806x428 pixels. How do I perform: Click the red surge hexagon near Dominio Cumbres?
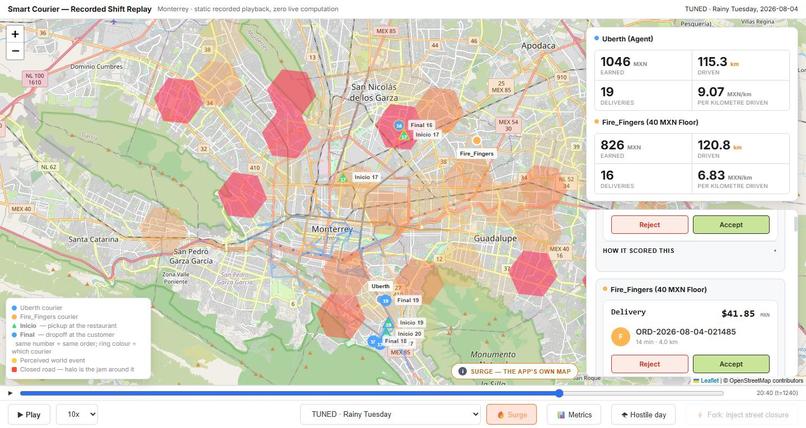tap(178, 100)
